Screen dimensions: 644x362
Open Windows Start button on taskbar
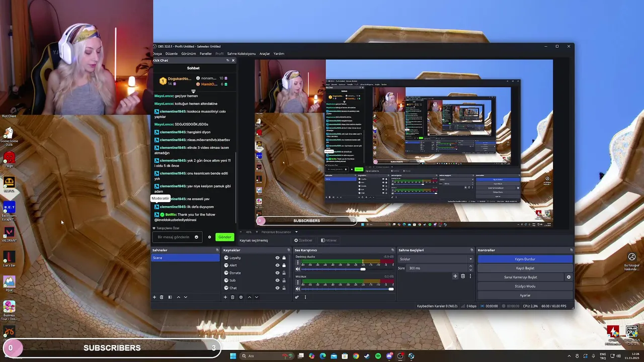[x=233, y=356]
